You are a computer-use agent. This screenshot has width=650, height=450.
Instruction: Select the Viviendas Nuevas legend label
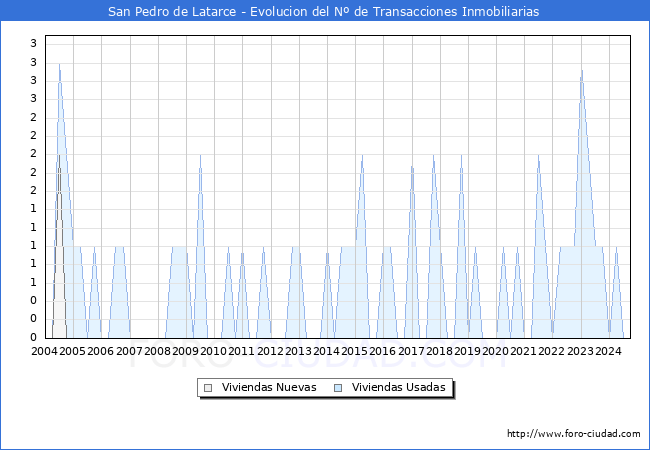pyautogui.click(x=269, y=388)
